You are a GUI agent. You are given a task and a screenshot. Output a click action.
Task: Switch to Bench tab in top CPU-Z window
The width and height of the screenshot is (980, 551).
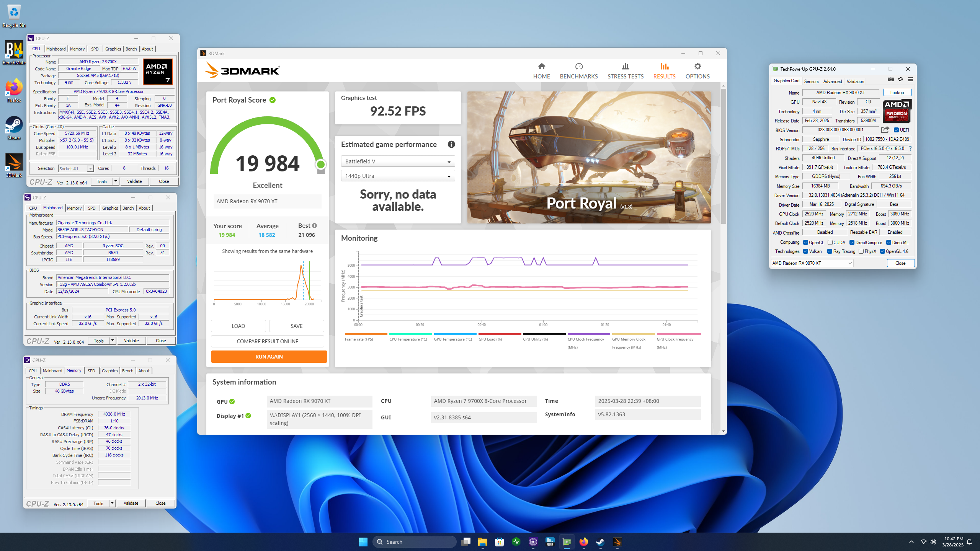coord(131,49)
